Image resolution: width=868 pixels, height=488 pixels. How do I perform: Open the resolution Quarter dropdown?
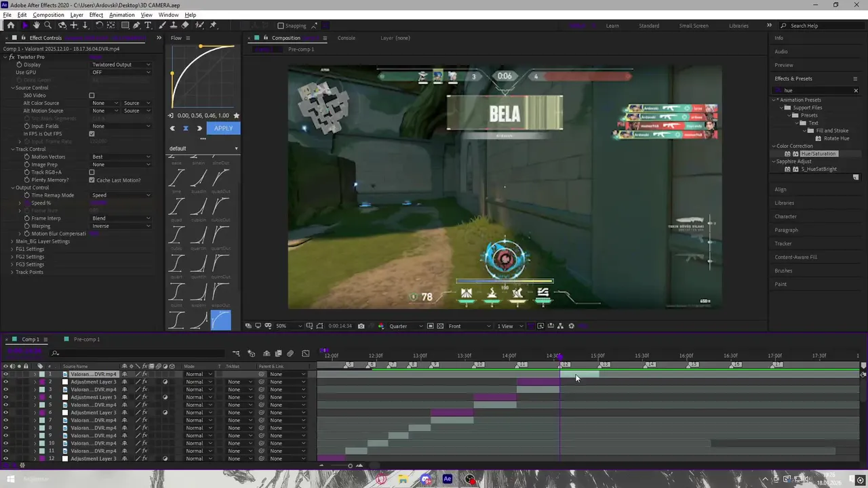tap(406, 326)
